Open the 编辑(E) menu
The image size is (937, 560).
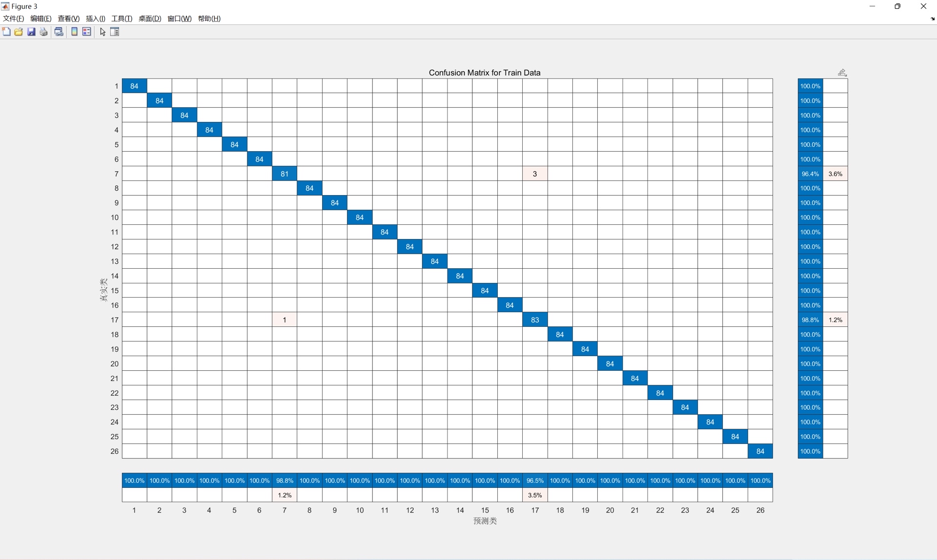click(x=41, y=19)
